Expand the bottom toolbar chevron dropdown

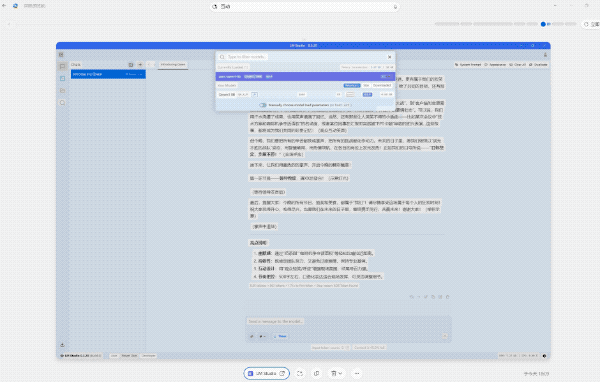point(336,373)
